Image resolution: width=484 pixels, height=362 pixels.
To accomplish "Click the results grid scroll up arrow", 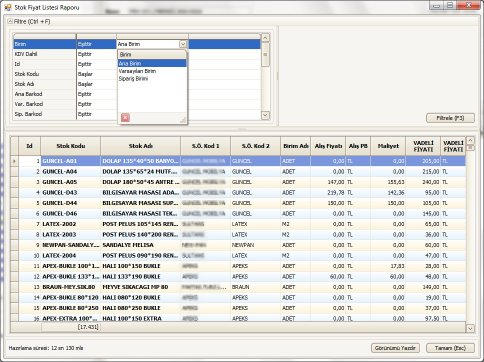I will pyautogui.click(x=470, y=140).
